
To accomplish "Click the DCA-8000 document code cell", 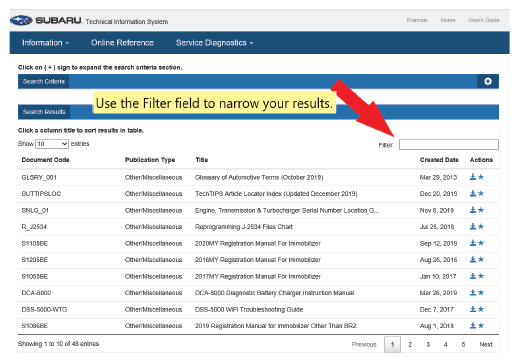I will pos(36,293).
